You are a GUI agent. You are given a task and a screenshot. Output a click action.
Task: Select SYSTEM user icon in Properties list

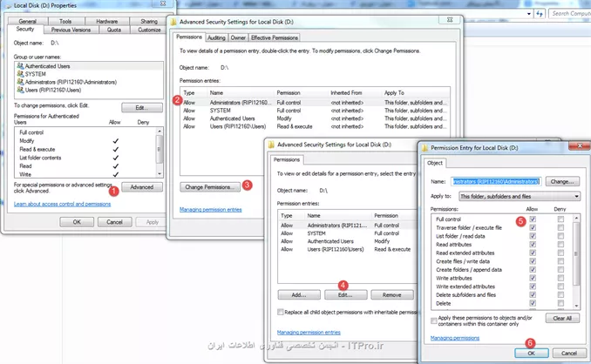pos(20,74)
